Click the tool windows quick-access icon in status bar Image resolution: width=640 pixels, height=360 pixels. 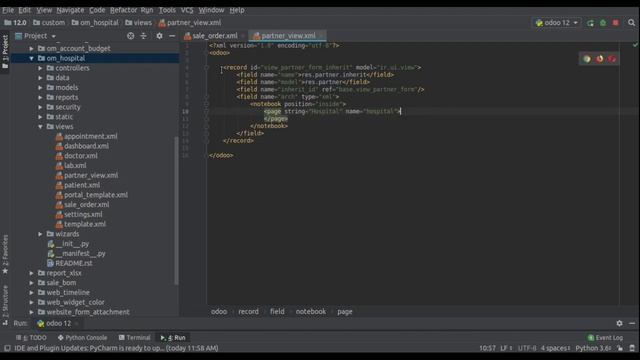click(7, 348)
